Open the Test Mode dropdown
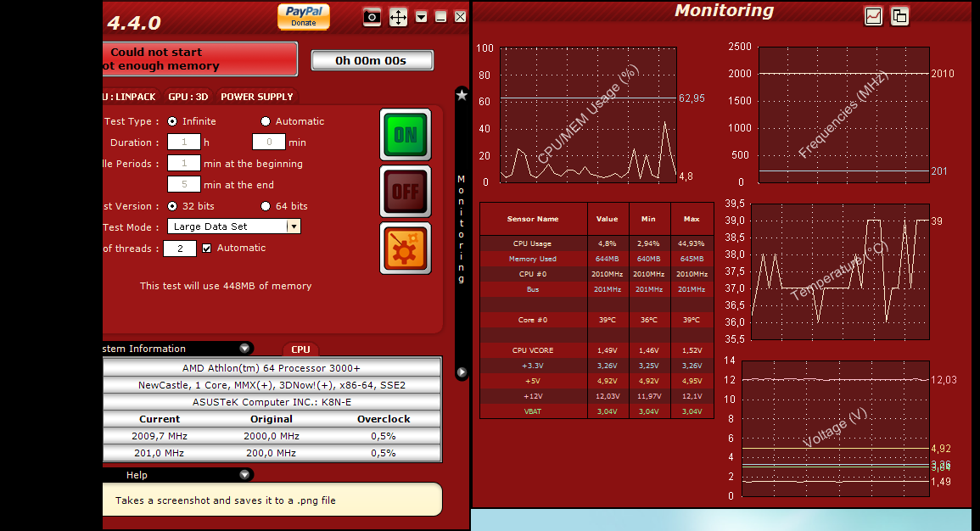Screen dimensions: 980x531 (x=294, y=226)
